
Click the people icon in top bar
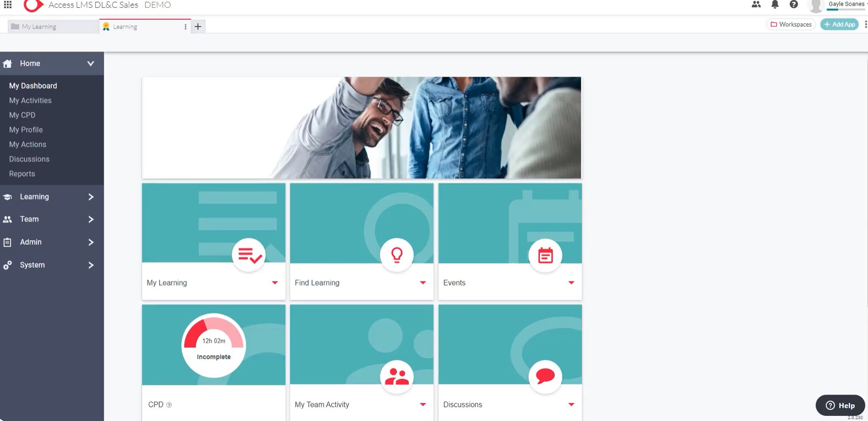point(756,5)
